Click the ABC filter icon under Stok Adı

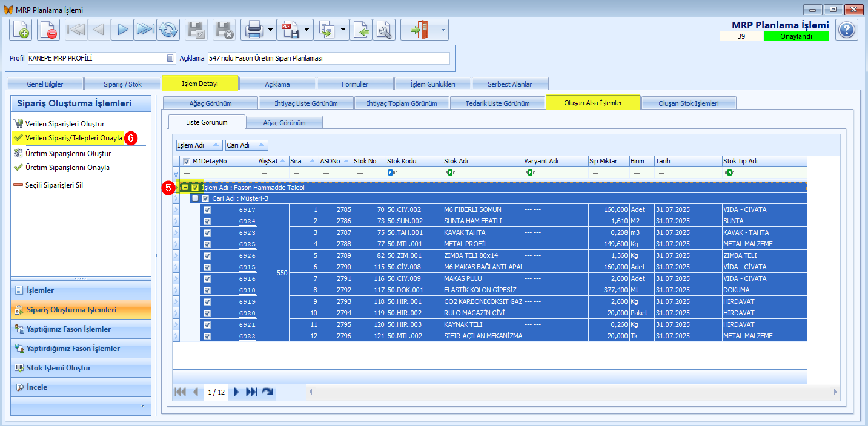pos(449,173)
